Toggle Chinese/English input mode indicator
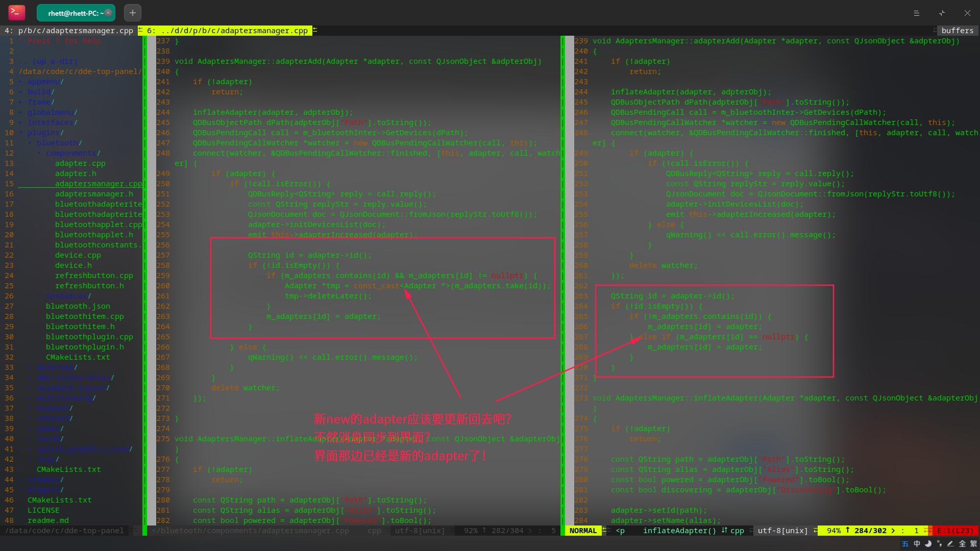This screenshot has width=980, height=551. tap(917, 544)
